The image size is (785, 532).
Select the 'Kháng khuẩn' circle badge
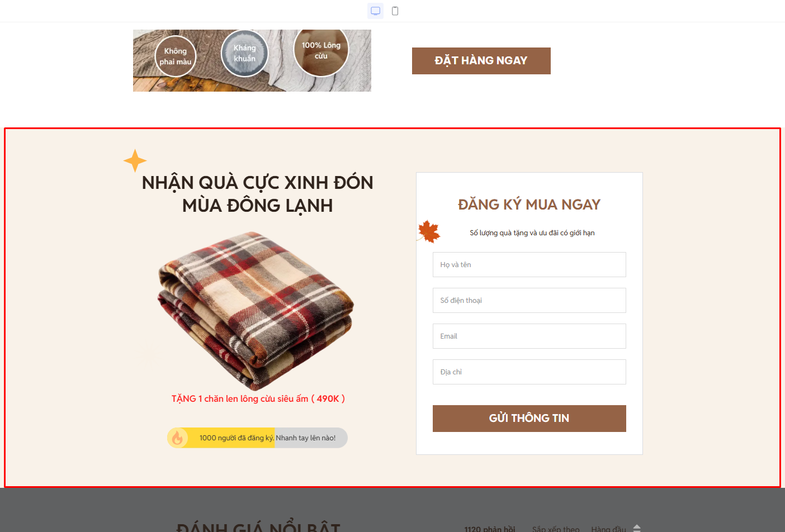pyautogui.click(x=245, y=53)
